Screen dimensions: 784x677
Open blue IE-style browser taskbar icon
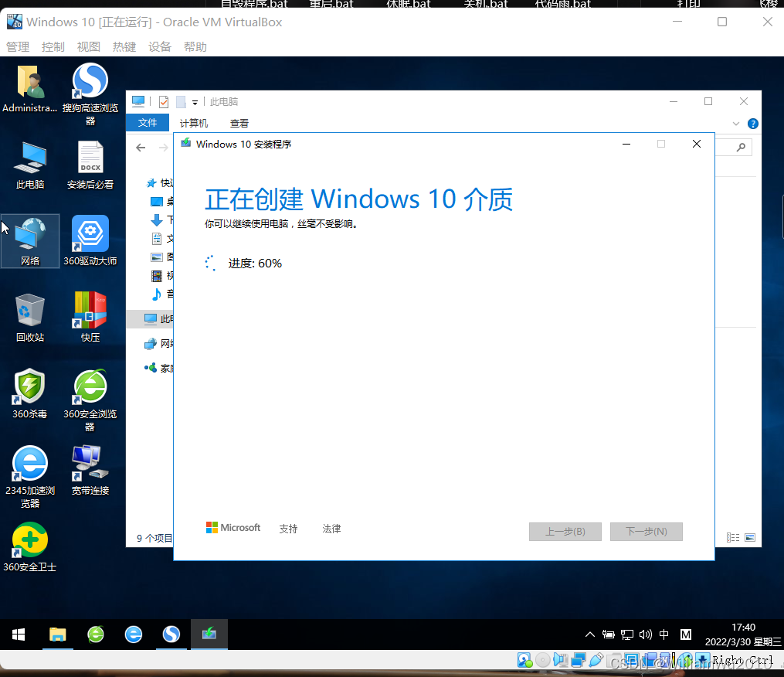click(x=134, y=634)
